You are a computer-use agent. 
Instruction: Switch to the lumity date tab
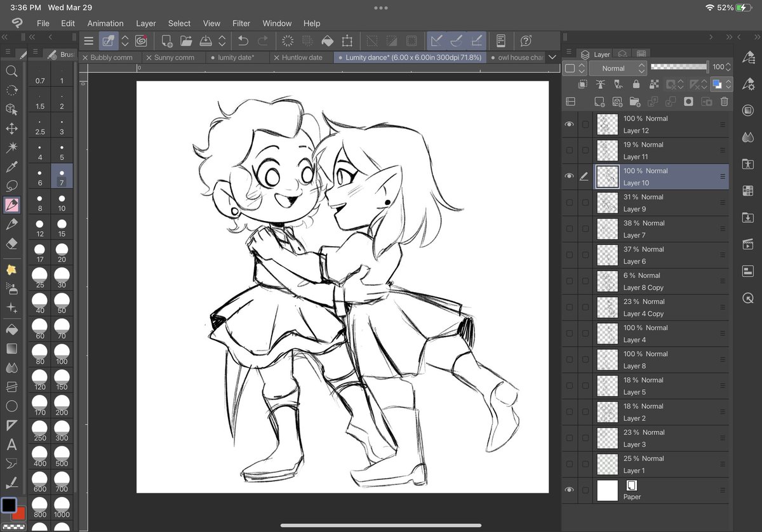[x=236, y=57]
